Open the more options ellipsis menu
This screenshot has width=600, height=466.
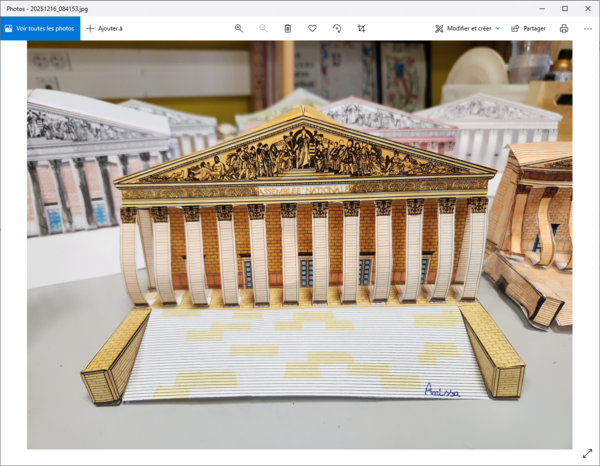pyautogui.click(x=588, y=28)
